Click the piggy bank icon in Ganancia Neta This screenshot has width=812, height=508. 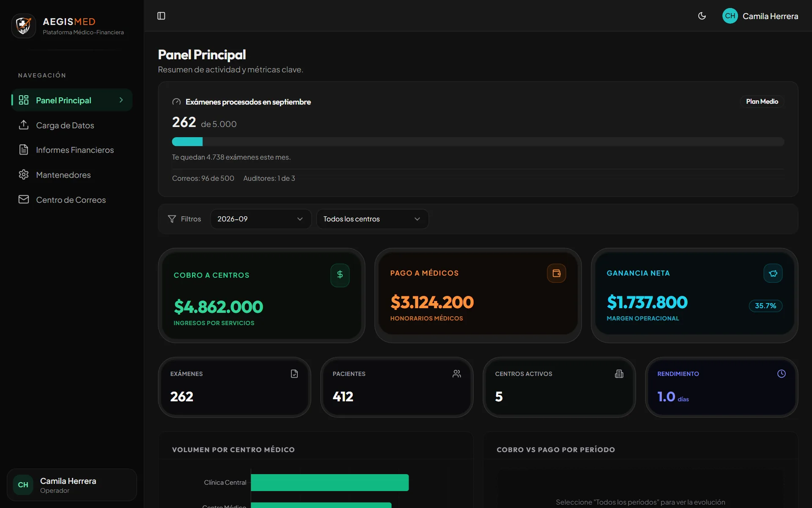pyautogui.click(x=773, y=273)
